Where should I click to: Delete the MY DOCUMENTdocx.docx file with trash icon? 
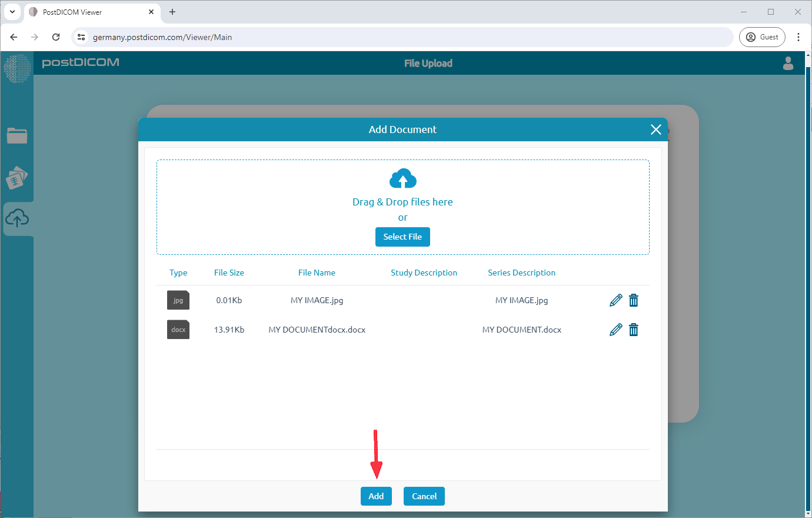coord(634,330)
